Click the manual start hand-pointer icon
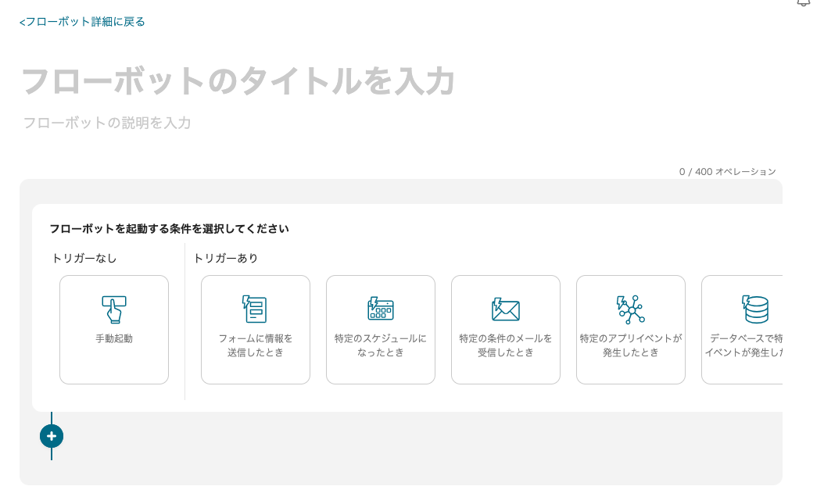The width and height of the screenshot is (824, 504). 114,309
